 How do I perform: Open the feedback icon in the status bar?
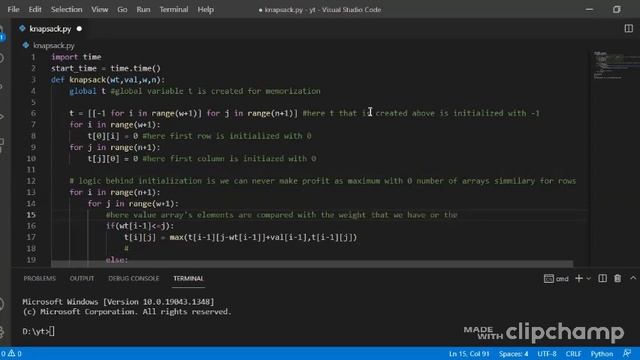(x=627, y=353)
